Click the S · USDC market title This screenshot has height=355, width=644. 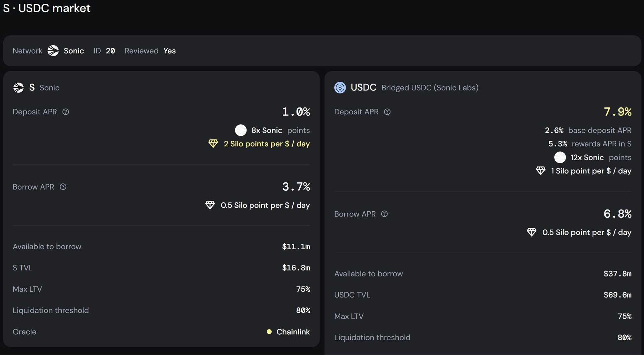point(47,8)
